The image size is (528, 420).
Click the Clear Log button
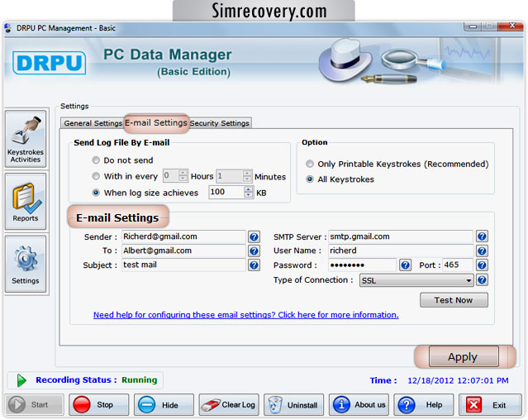pos(229,404)
